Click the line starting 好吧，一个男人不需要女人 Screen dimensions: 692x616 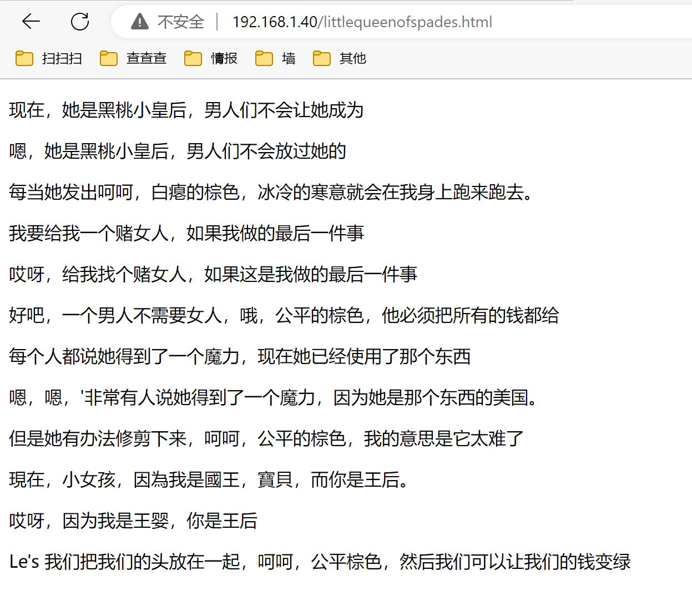[284, 315]
